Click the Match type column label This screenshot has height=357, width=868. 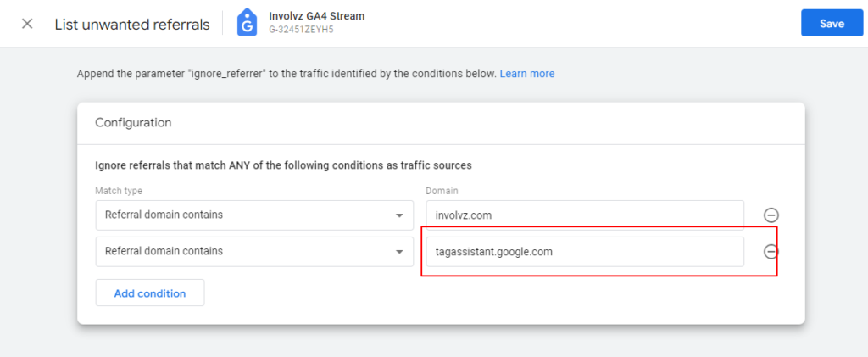click(119, 191)
